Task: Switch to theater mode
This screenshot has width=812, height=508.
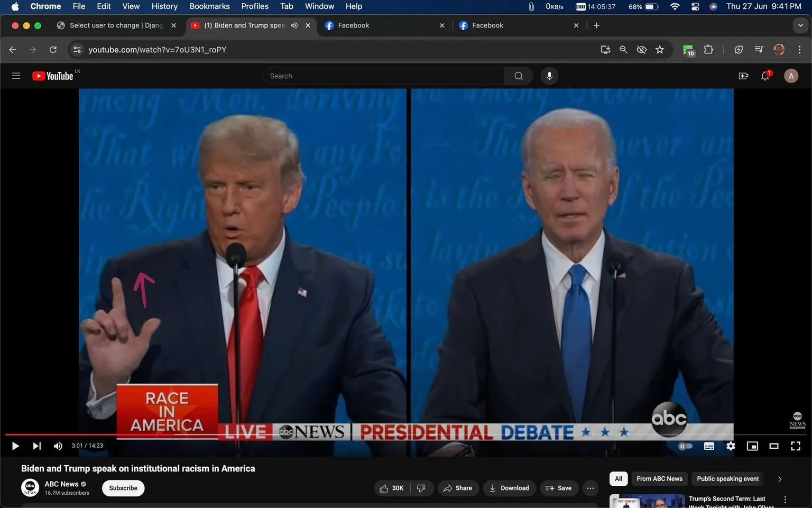Action: pyautogui.click(x=774, y=446)
